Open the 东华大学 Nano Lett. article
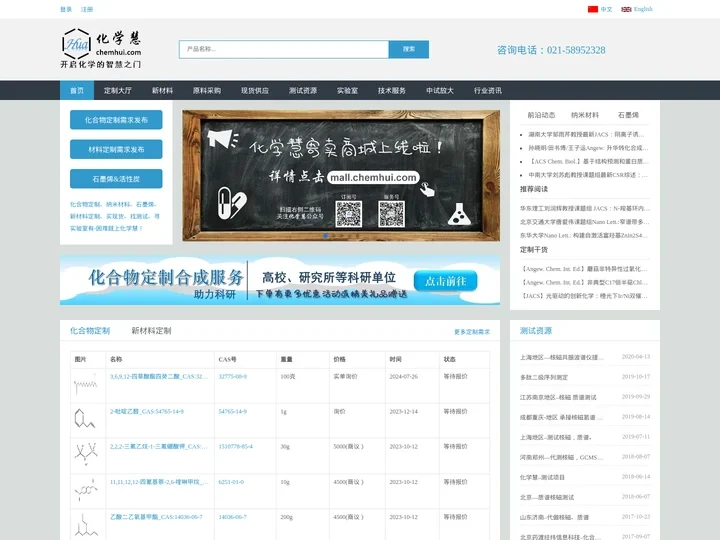720x540 pixels. 584,236
